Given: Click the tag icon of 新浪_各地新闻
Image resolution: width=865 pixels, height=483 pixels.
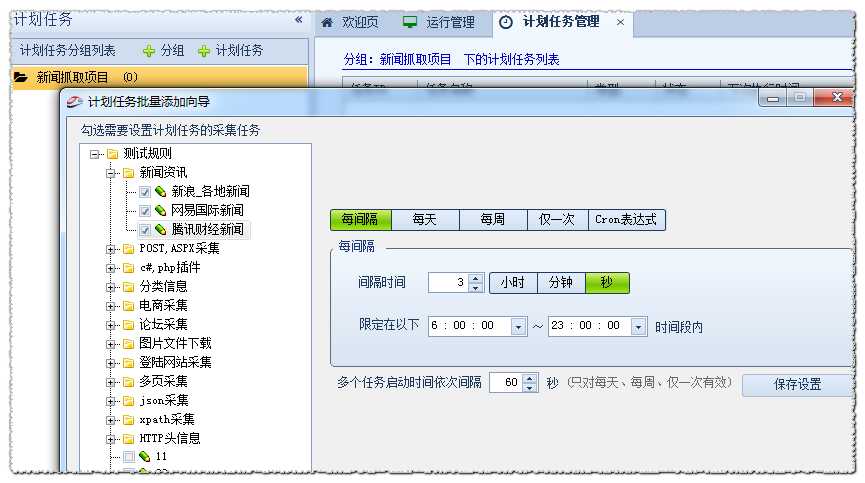Looking at the screenshot, I should point(161,192).
